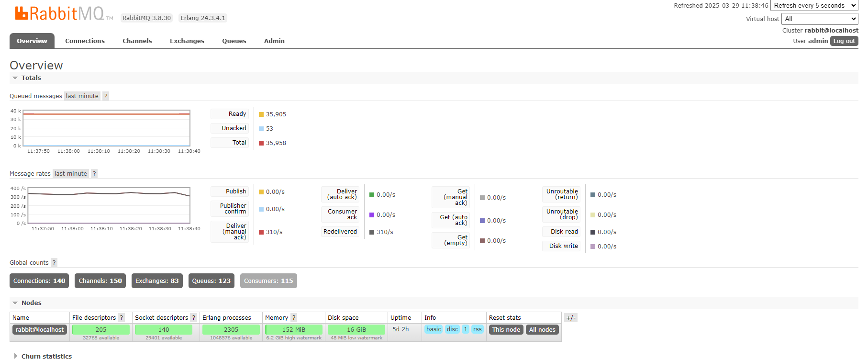Screen dimensions: 868x360
Task: Click the basic info tag
Action: click(434, 329)
